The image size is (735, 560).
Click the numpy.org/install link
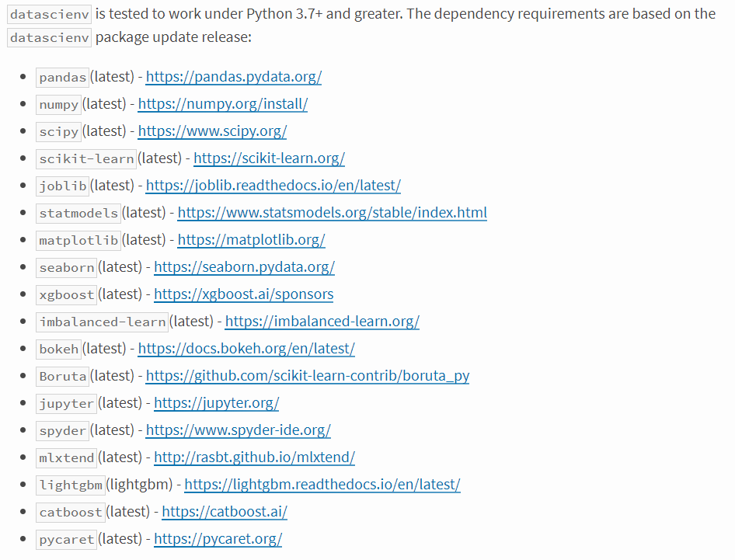tap(222, 104)
